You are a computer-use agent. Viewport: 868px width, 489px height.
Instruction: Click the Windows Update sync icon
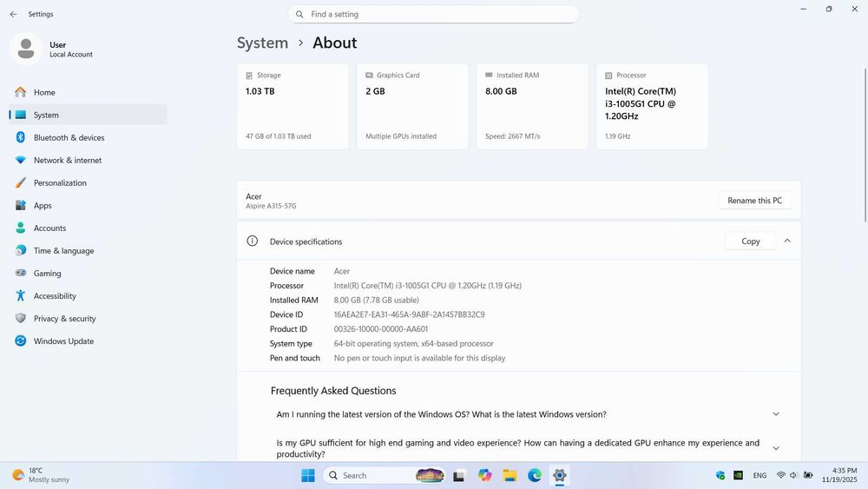(21, 341)
